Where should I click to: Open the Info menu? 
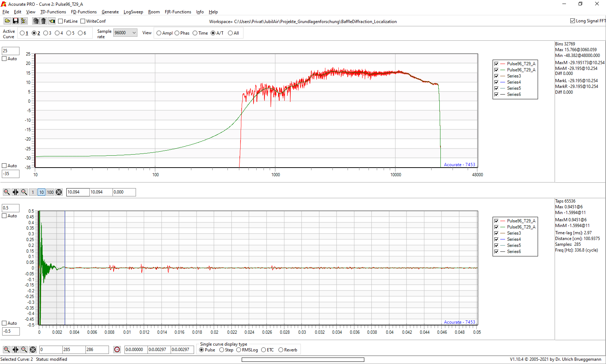pos(200,12)
